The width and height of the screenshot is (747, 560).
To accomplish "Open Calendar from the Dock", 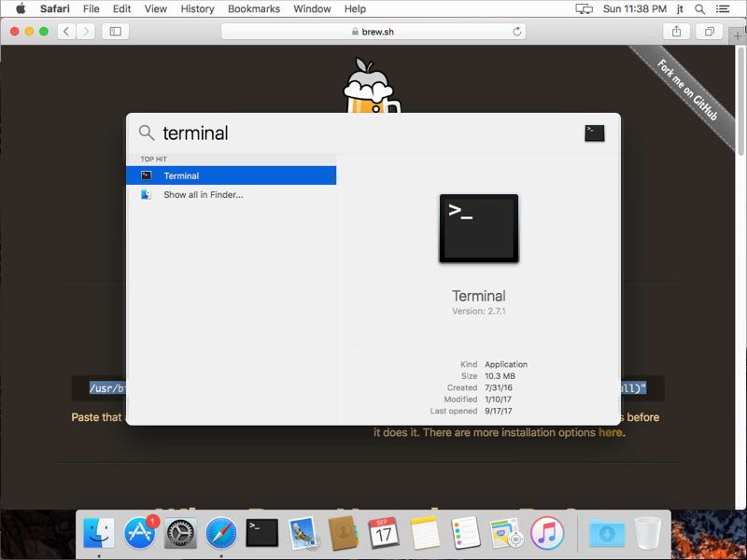I will click(384, 532).
